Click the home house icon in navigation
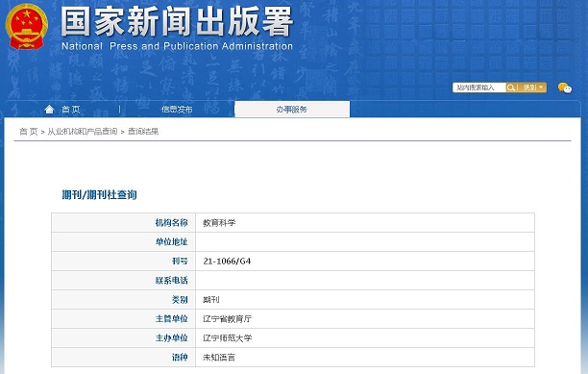The image size is (588, 374). click(x=49, y=110)
